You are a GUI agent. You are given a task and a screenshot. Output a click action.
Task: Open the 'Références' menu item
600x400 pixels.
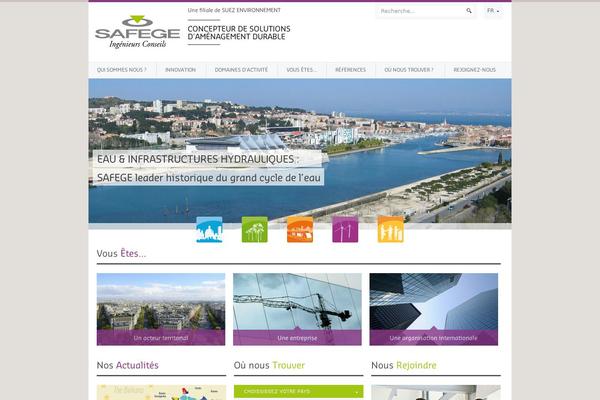click(x=350, y=70)
